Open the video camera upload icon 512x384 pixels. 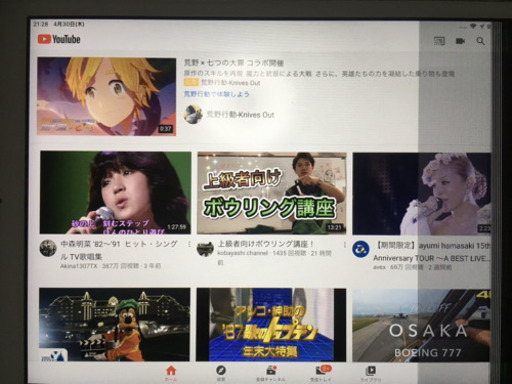tap(460, 41)
